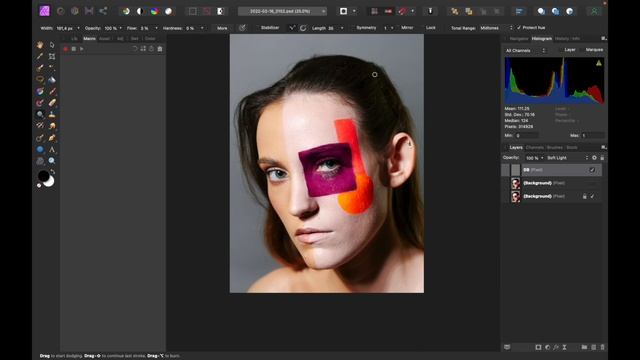The height and width of the screenshot is (360, 640).
Task: Open the Hardness dropdown
Action: [202, 28]
